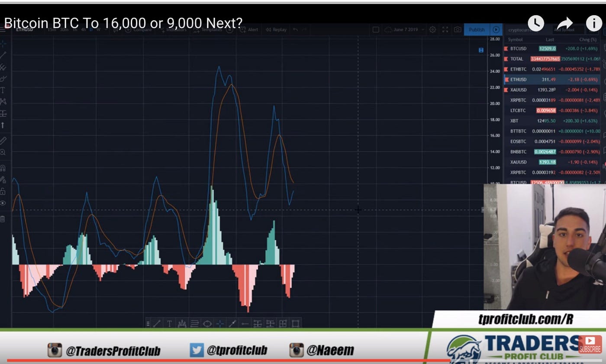
Task: Select the Text tool in left toolbar
Action: (3, 90)
